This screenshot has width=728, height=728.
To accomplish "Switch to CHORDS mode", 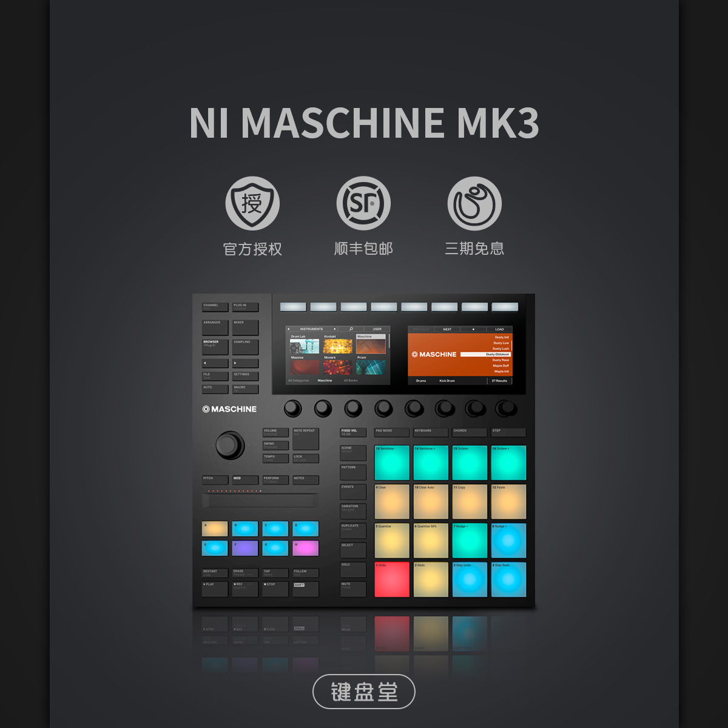I will (470, 432).
